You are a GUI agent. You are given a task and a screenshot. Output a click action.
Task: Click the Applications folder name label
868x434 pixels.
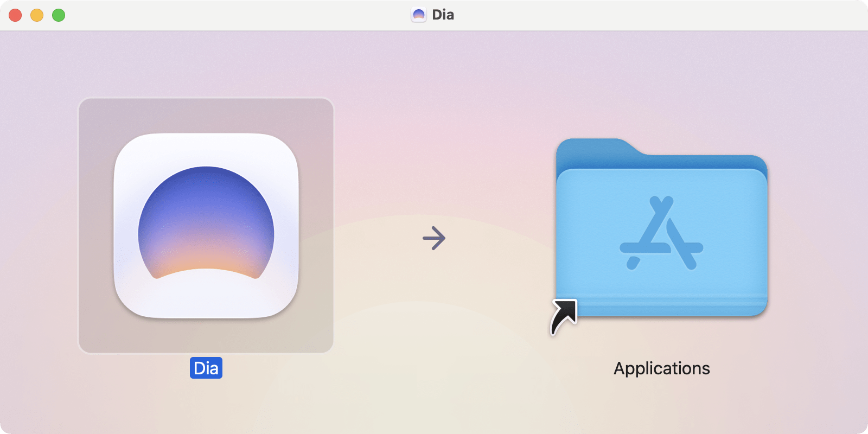tap(662, 368)
